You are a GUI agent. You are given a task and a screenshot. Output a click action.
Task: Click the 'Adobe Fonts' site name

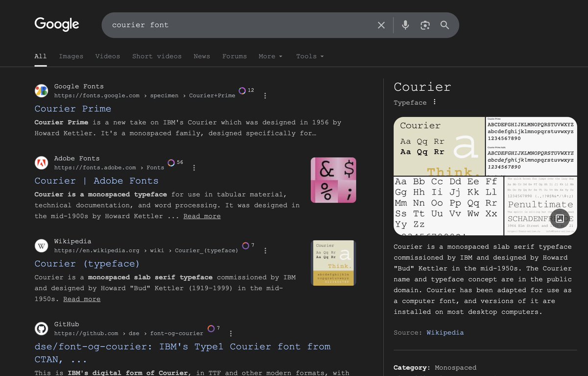pyautogui.click(x=77, y=158)
